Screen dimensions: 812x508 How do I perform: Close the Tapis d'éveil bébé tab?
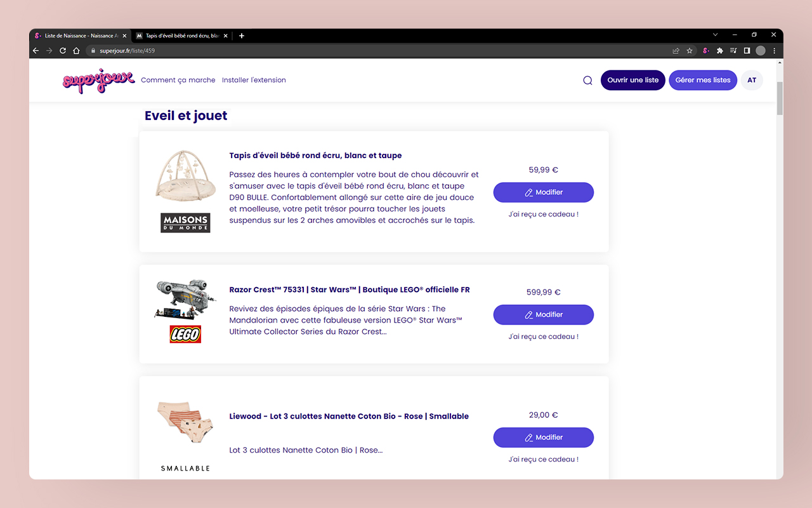[x=226, y=36]
